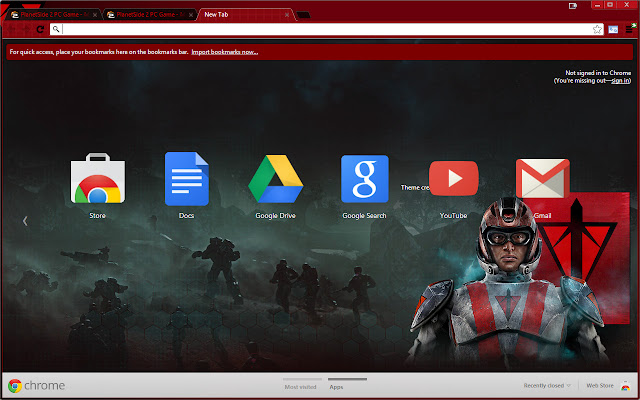Click the Not signed in to Chrome text
This screenshot has height=400, width=640.
coord(598,73)
